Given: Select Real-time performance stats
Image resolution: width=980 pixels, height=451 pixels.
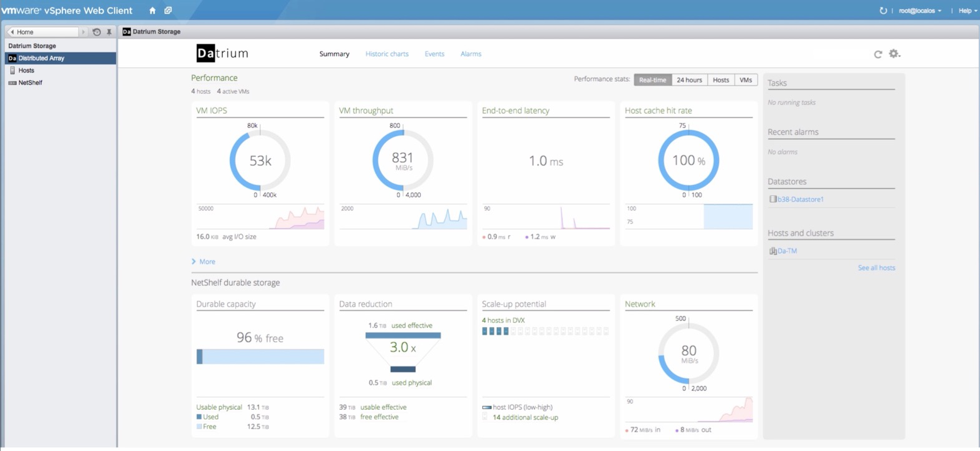Looking at the screenshot, I should pyautogui.click(x=653, y=80).
